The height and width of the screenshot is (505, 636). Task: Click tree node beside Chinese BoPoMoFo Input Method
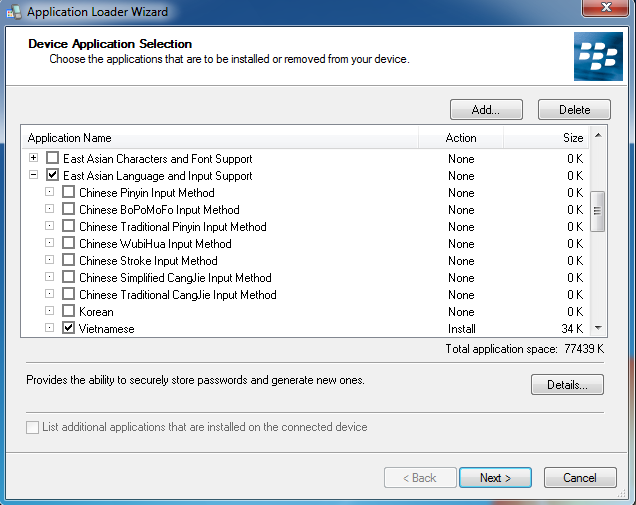pos(49,209)
